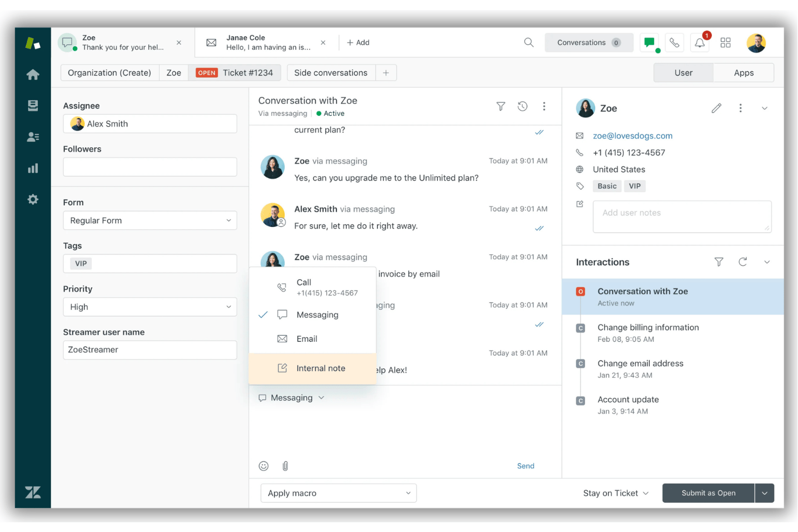Switch to the Janae Cole tab
The height and width of the screenshot is (532, 798).
click(267, 43)
